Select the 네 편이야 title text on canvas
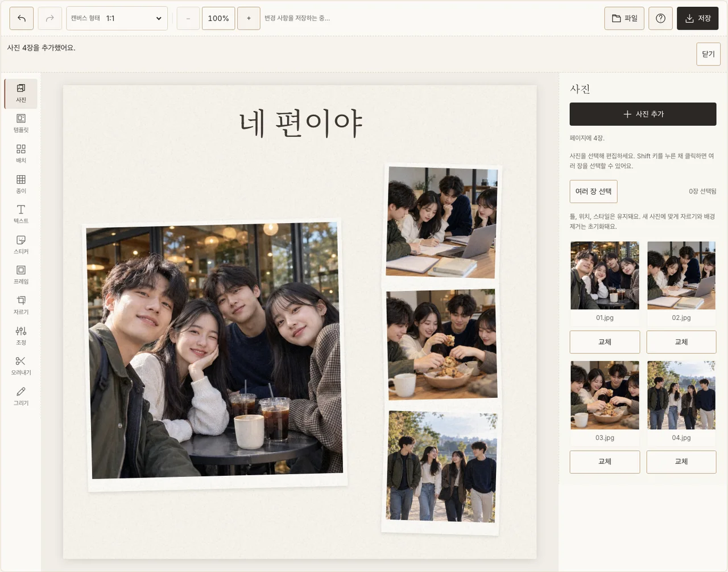 pyautogui.click(x=300, y=124)
